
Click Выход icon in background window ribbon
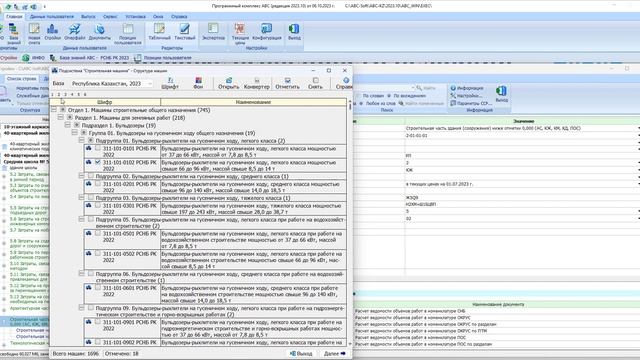point(502,94)
